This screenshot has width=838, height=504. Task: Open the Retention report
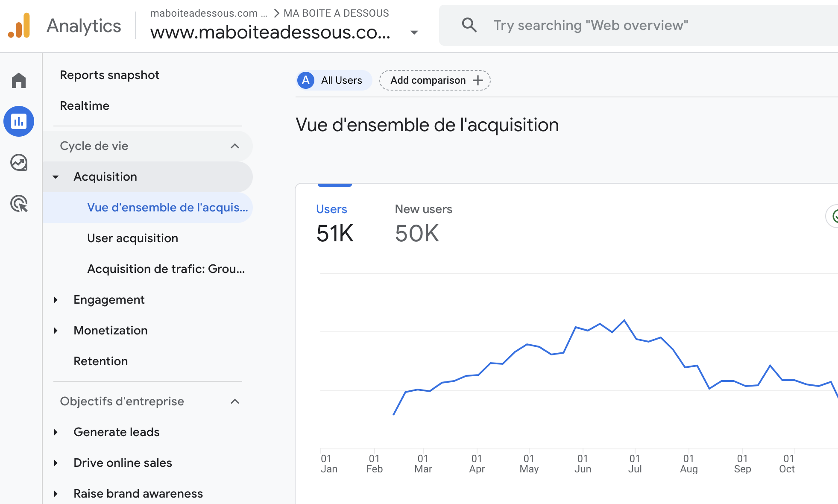pyautogui.click(x=100, y=361)
